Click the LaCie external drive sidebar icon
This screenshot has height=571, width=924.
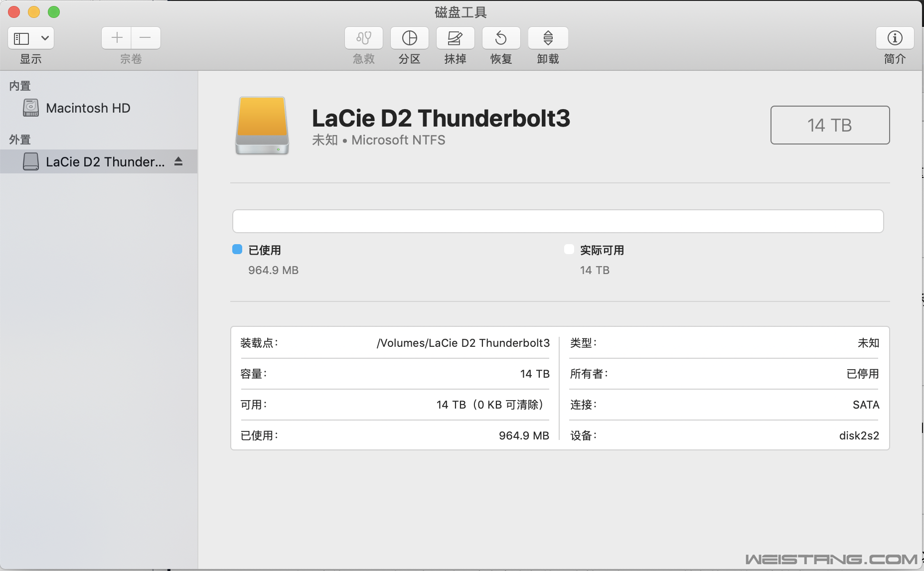point(31,161)
